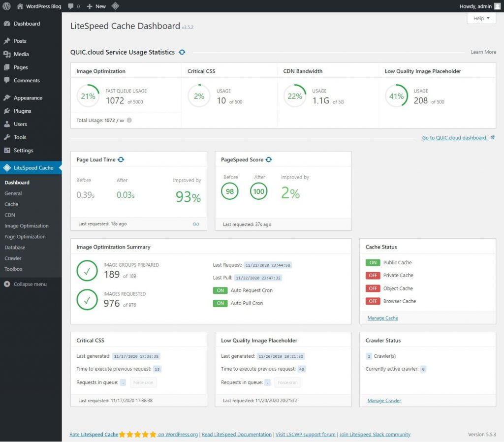Viewport: 504px width, 442px height.
Task: Open CDN submenu item
Action: (x=10, y=215)
